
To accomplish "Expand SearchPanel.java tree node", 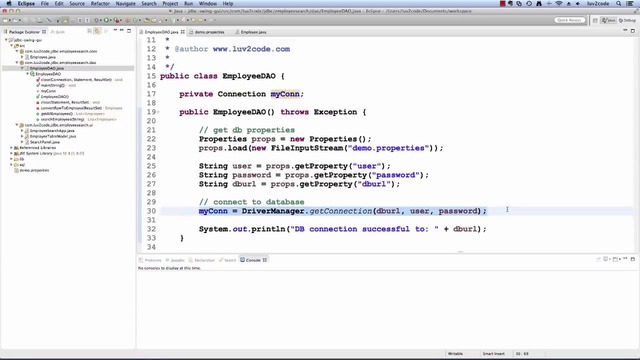I will click(x=22, y=142).
